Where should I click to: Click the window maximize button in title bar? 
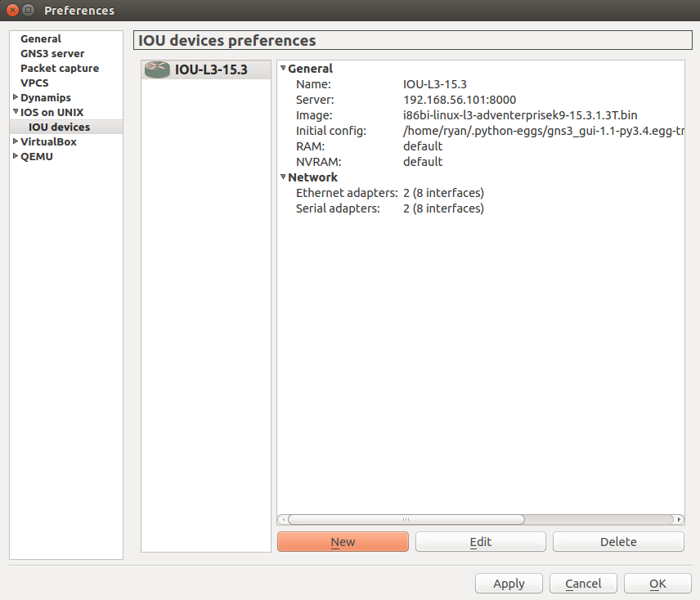tap(28, 10)
